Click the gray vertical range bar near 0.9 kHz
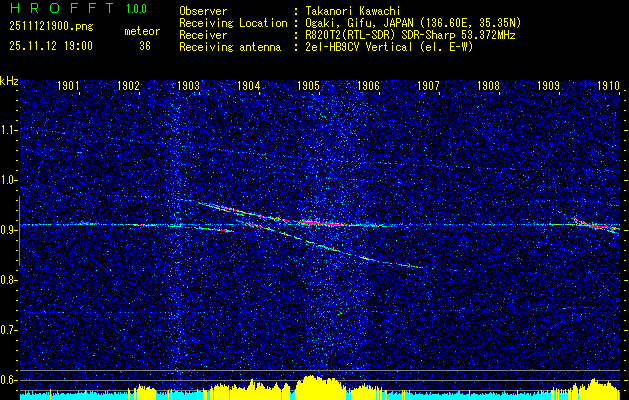629x400 pixels. pos(19,231)
